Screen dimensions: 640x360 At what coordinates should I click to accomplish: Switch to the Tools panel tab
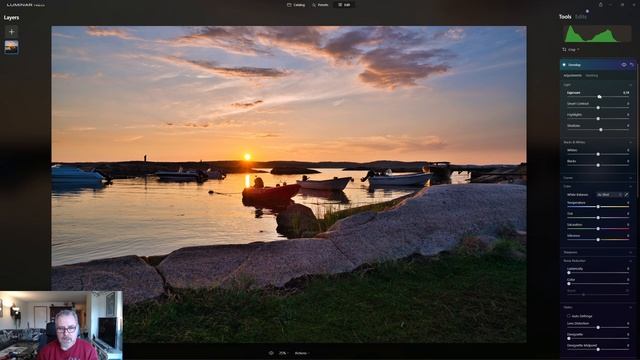[x=565, y=17]
